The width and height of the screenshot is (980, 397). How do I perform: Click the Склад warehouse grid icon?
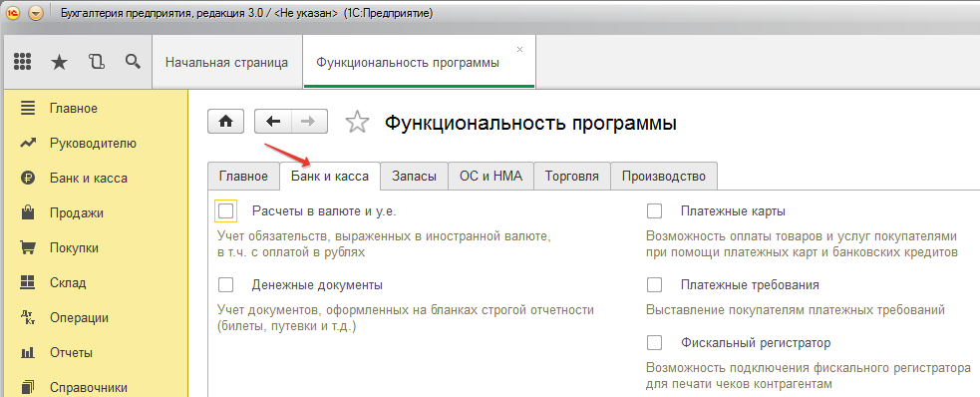(28, 282)
